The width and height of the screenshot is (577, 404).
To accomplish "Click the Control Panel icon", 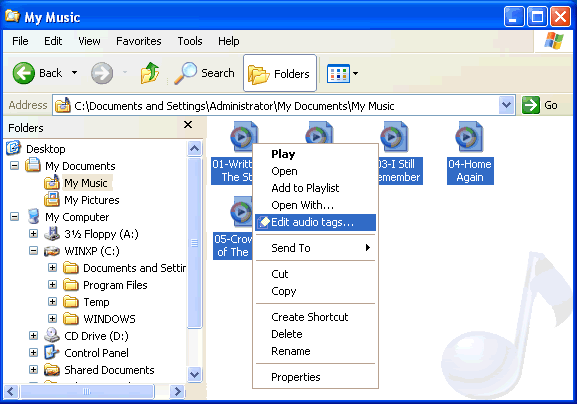I will [x=52, y=352].
